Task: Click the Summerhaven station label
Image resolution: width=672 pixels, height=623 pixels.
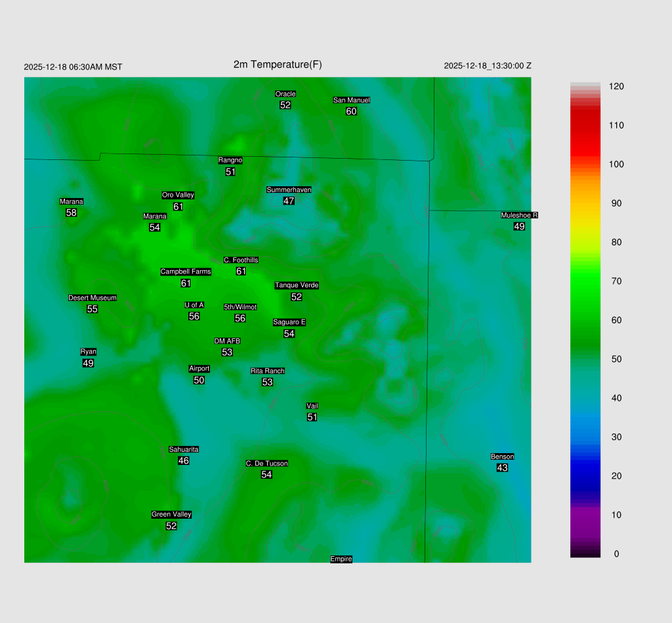Action: pyautogui.click(x=289, y=190)
